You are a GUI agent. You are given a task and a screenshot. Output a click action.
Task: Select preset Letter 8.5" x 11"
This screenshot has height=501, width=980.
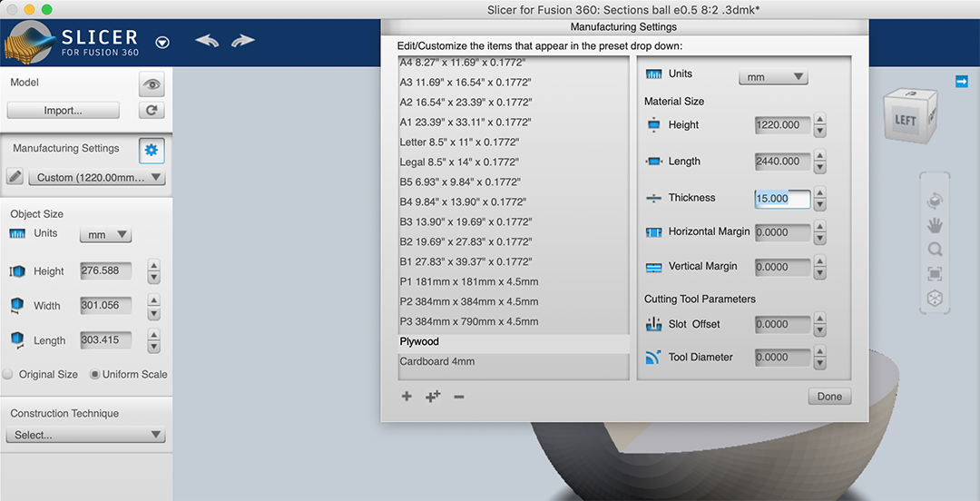[514, 142]
